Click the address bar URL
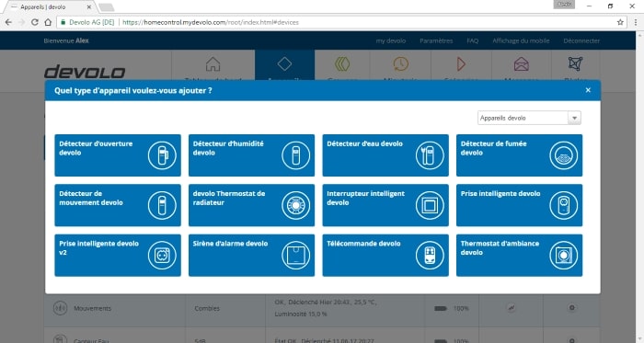 (x=211, y=22)
